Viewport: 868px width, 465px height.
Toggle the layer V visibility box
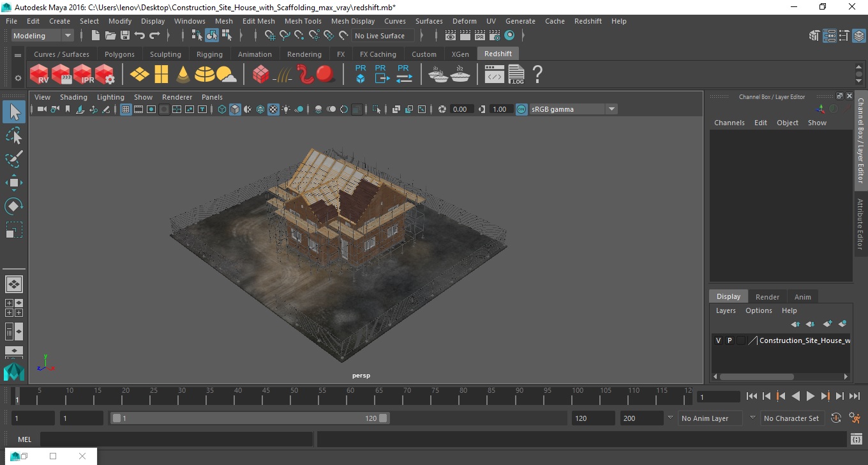pyautogui.click(x=718, y=340)
